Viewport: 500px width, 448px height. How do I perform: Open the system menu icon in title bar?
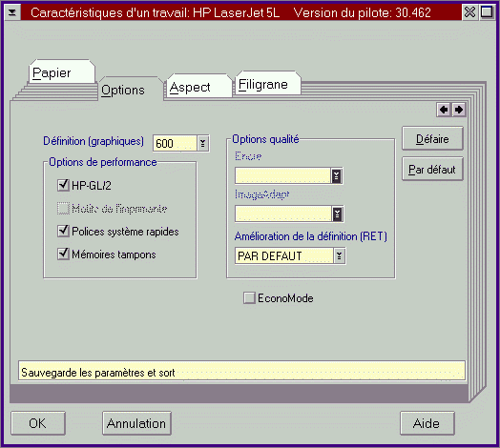(x=12, y=12)
